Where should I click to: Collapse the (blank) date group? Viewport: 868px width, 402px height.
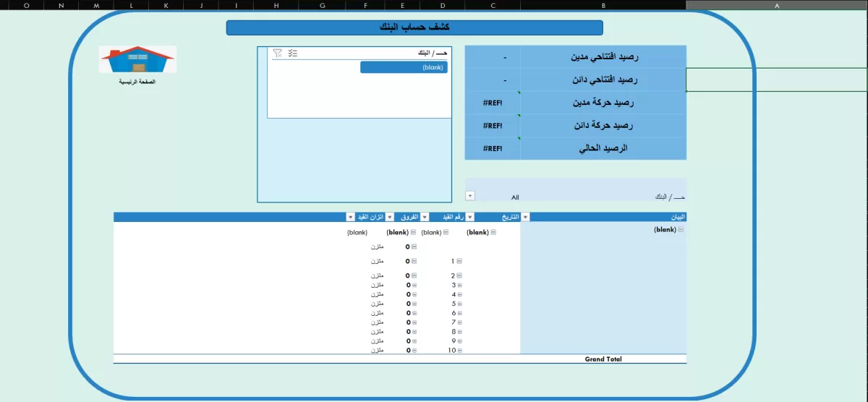tap(493, 232)
